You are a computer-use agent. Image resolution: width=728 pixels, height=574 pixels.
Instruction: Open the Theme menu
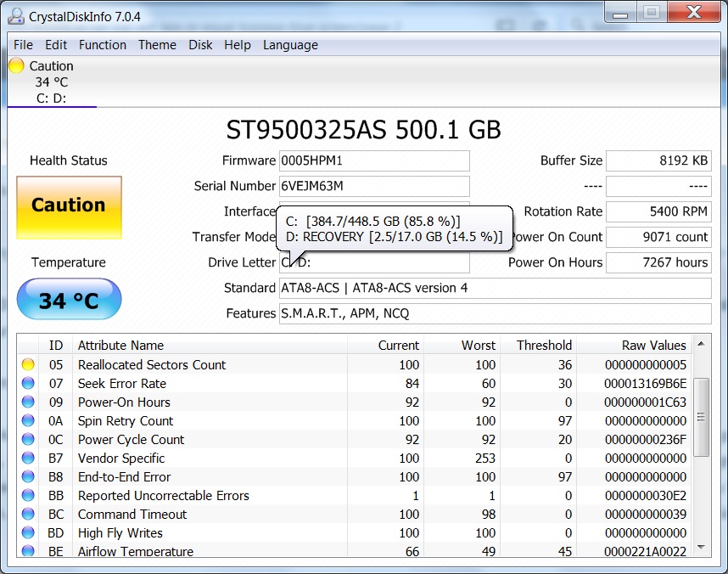(x=157, y=45)
